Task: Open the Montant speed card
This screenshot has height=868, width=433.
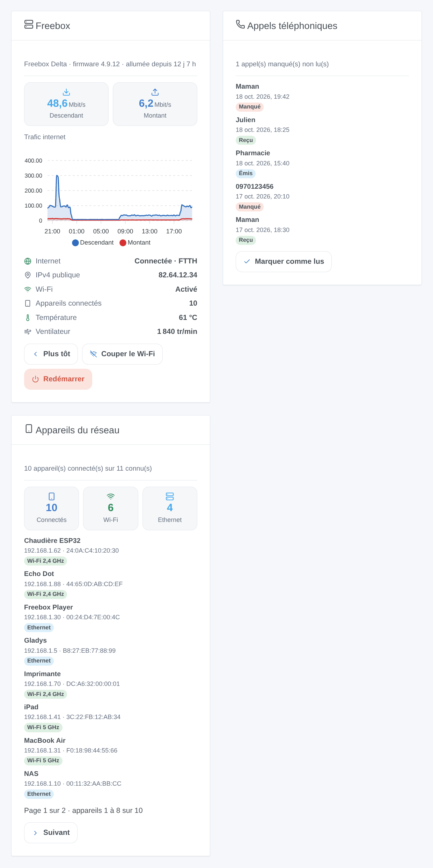Action: click(x=155, y=104)
